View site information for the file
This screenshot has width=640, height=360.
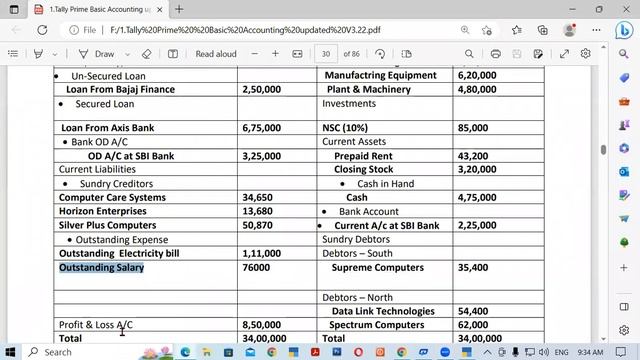(x=83, y=30)
